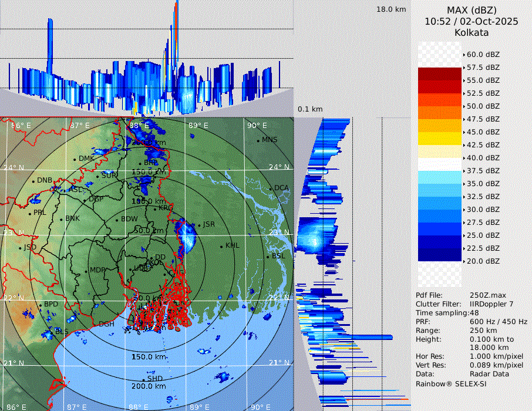Click the intense echo cell west of JSR
Image resolution: width=532 pixels, height=411 pixels.
(188, 235)
